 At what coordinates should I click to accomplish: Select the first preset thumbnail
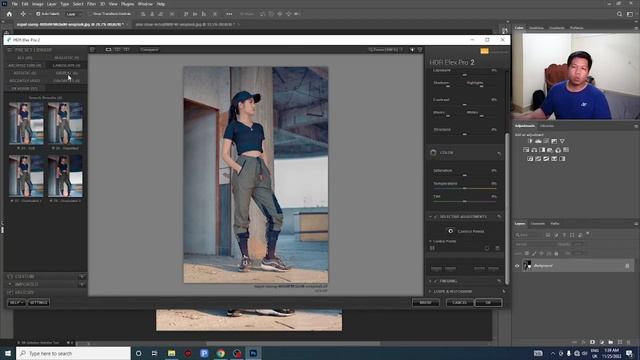(x=26, y=123)
